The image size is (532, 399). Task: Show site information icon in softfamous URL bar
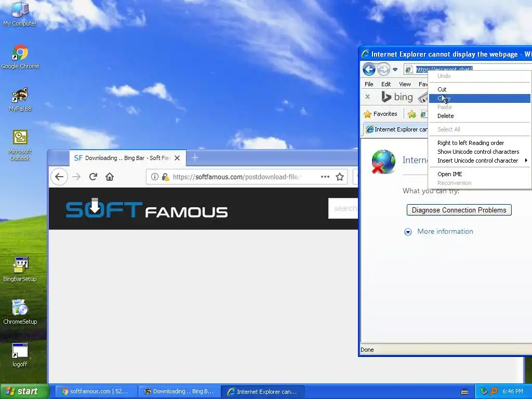tap(155, 177)
